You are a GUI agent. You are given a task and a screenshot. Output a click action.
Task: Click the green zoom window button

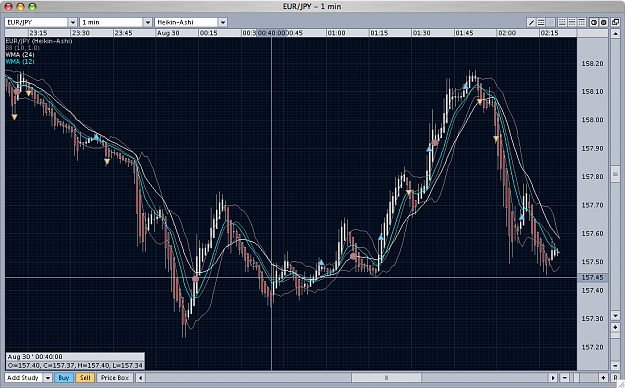pos(33,7)
